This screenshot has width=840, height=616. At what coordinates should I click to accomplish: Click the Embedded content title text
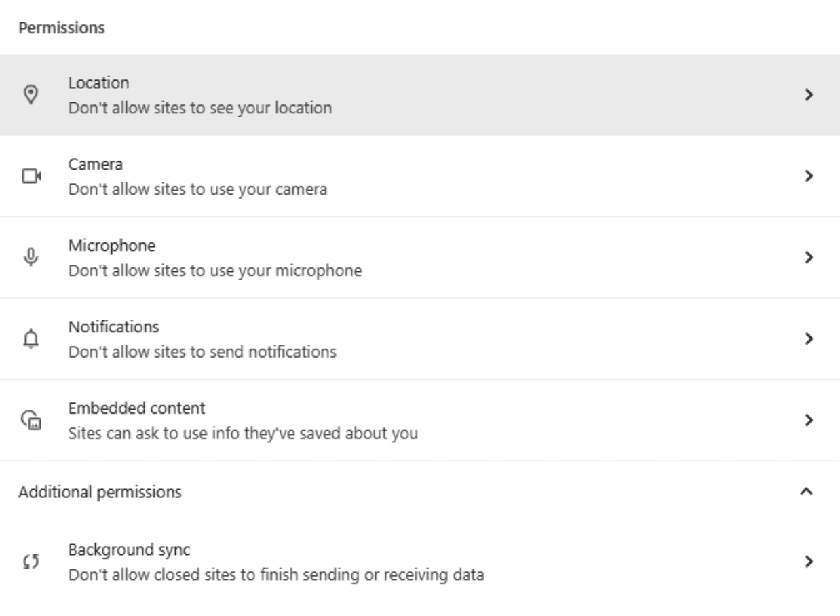tap(137, 408)
